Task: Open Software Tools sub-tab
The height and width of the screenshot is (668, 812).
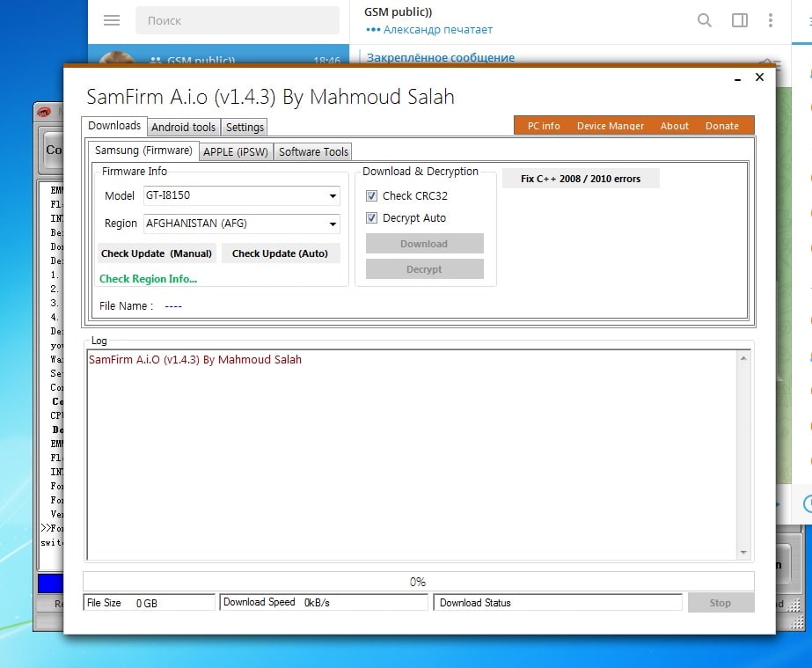Action: [313, 152]
